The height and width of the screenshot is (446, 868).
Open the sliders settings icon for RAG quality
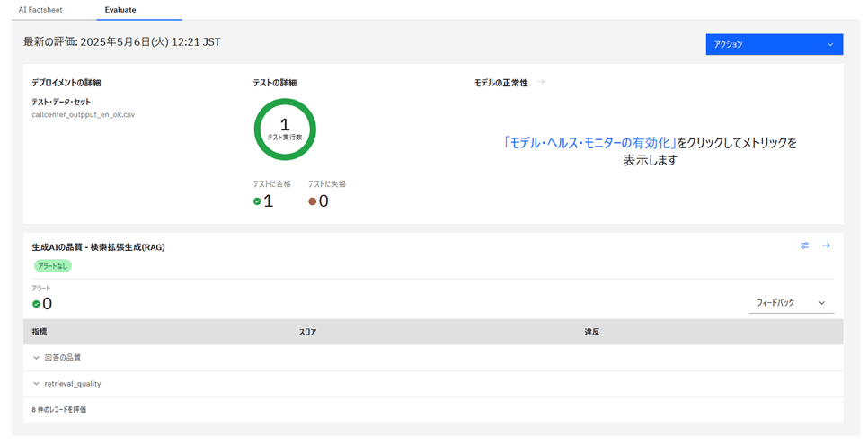tap(805, 245)
